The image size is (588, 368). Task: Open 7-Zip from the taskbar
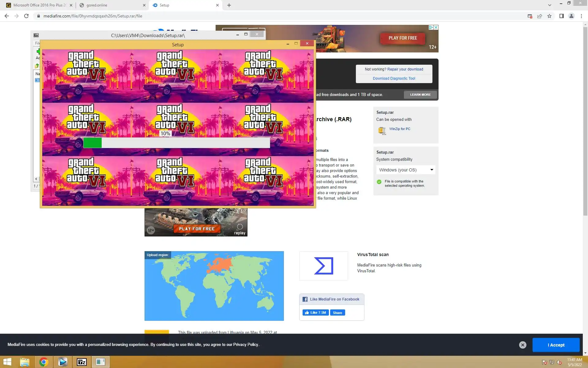(82, 362)
